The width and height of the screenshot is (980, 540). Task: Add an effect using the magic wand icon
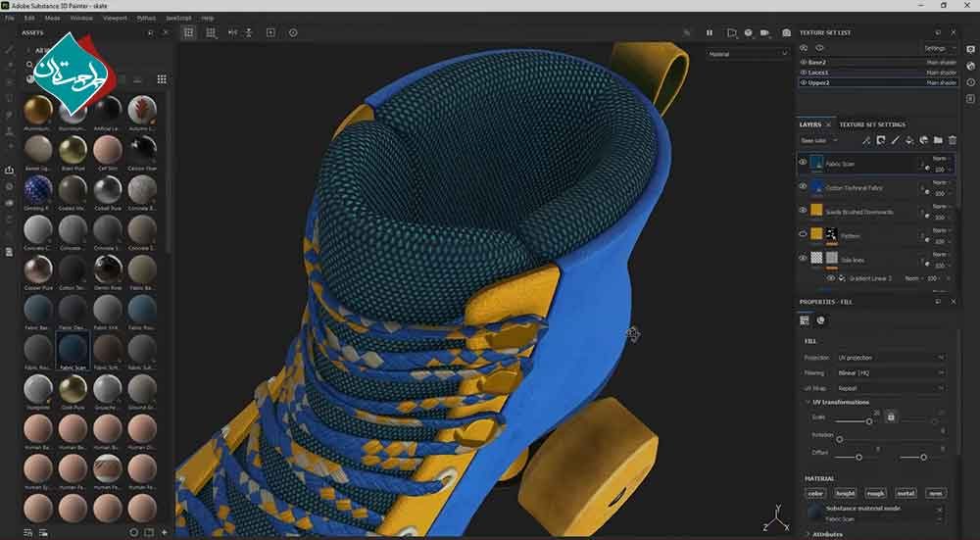click(x=866, y=140)
